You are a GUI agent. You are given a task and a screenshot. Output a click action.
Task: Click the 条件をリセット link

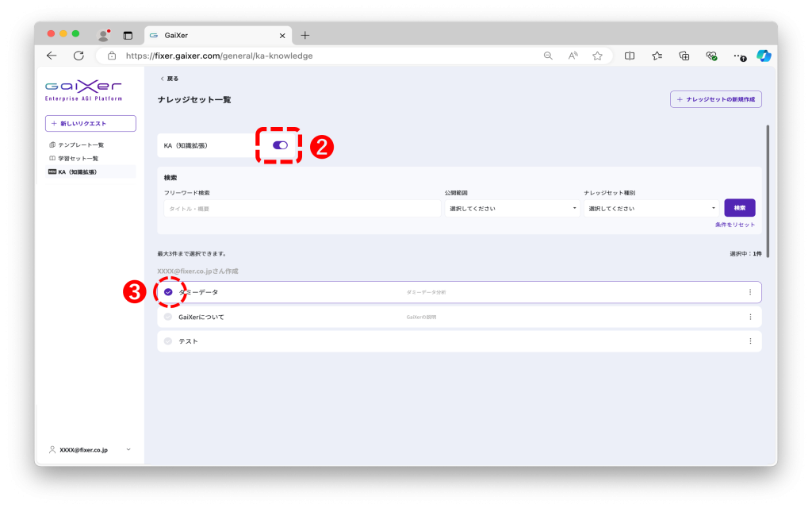tap(734, 225)
